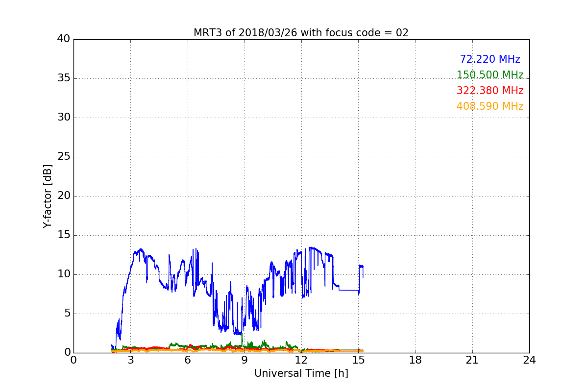
Task: Click the x-axis tick label 6
Action: (187, 360)
